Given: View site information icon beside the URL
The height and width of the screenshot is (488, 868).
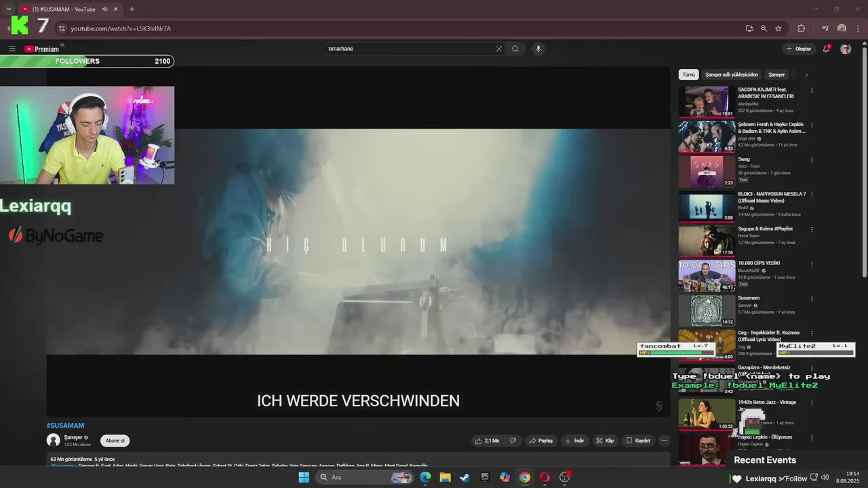Looking at the screenshot, I should (62, 28).
